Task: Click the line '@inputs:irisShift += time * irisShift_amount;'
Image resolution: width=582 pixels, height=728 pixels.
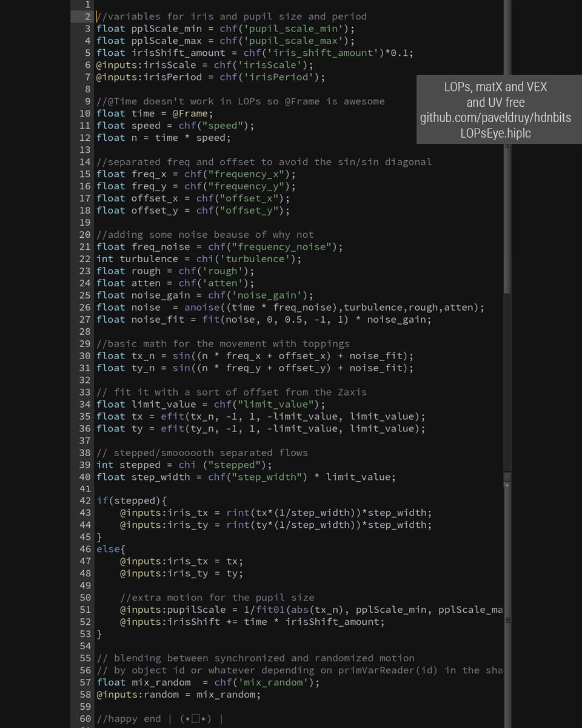Action: 252,622
